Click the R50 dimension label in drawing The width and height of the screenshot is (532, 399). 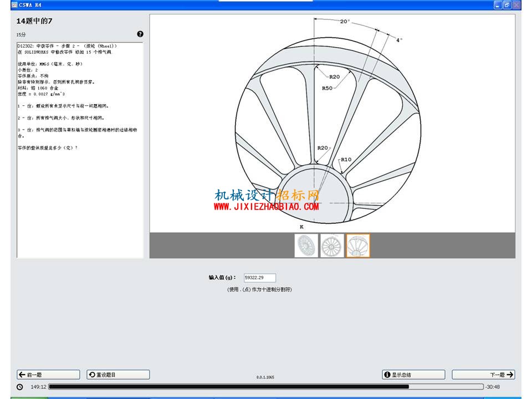click(x=327, y=88)
